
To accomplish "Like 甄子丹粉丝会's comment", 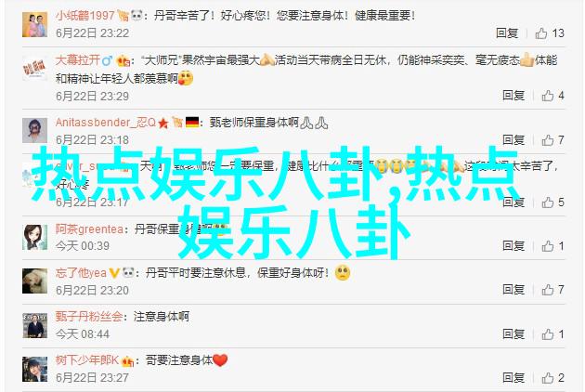I will 547,334.
